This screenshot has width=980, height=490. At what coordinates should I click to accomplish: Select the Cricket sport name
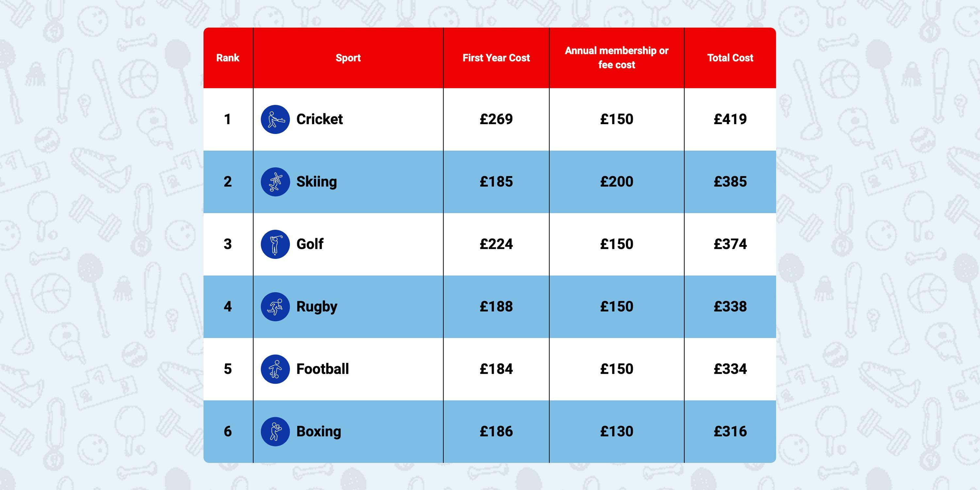tap(319, 120)
